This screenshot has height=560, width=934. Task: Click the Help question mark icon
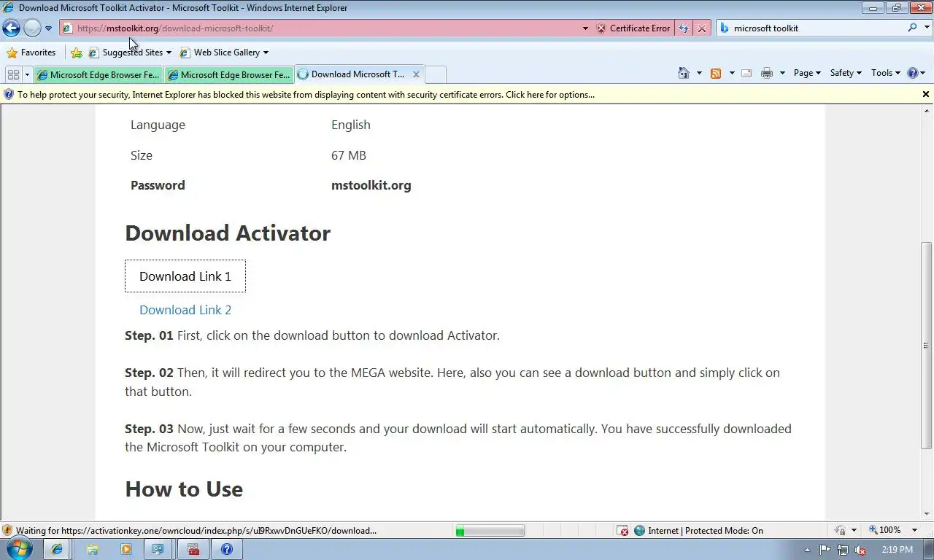[912, 73]
